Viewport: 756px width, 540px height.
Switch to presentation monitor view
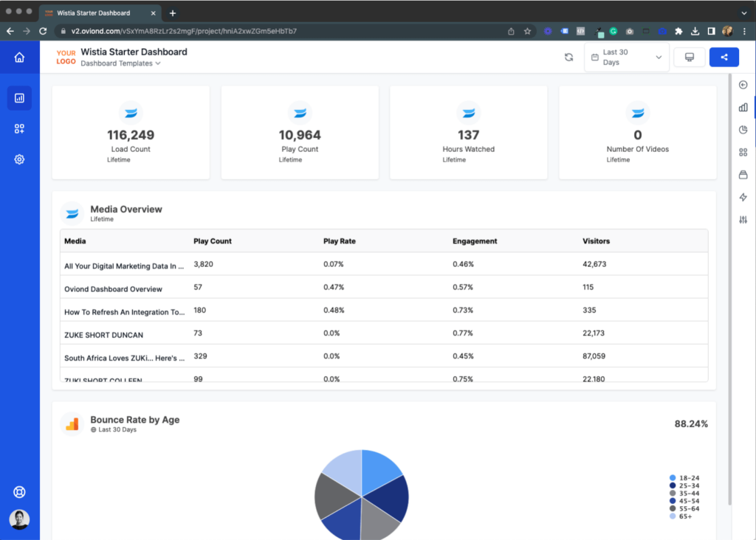pyautogui.click(x=690, y=58)
